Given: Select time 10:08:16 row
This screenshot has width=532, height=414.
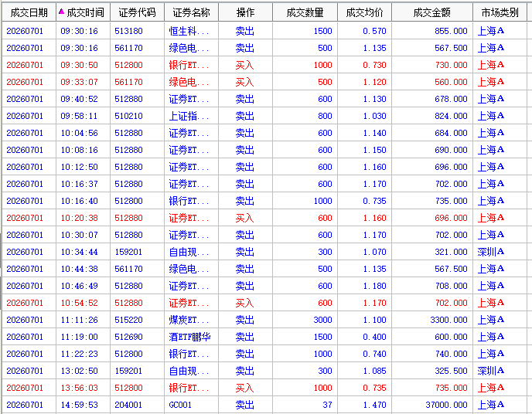Looking at the screenshot, I should 79,150.
